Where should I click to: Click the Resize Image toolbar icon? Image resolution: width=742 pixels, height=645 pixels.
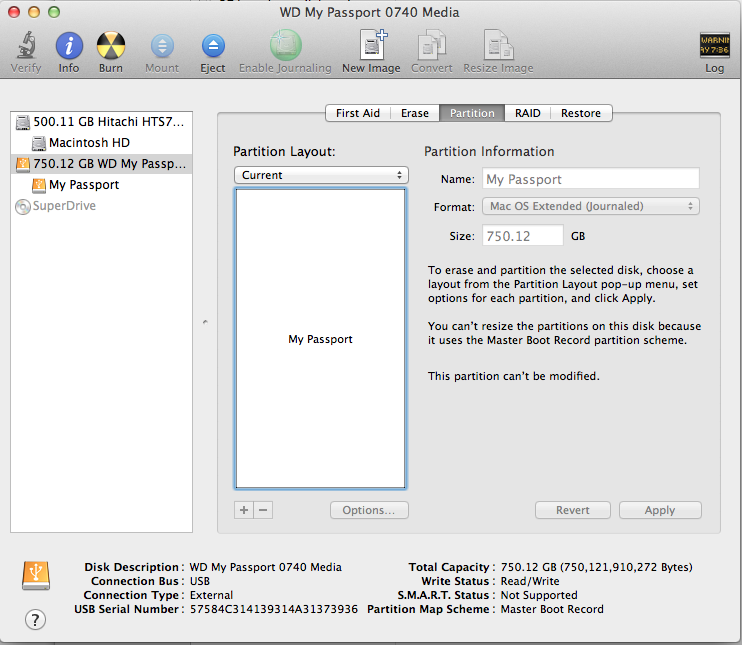click(x=498, y=45)
